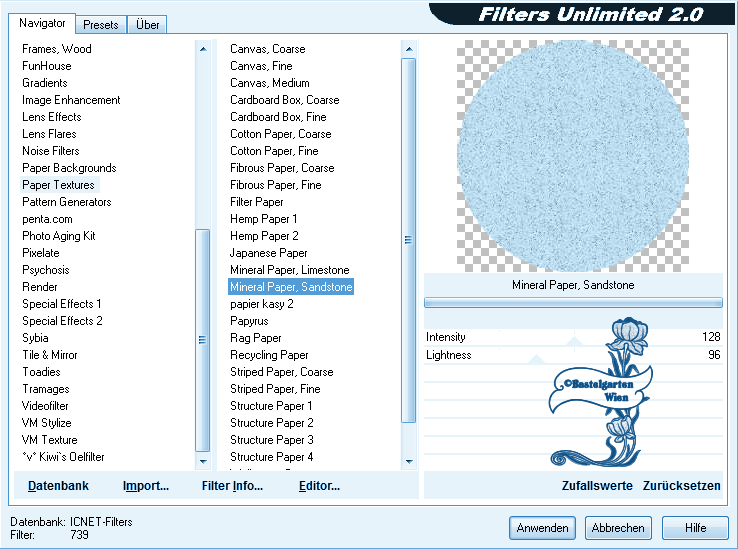Choose the Canvas, Fine filter

tap(261, 66)
